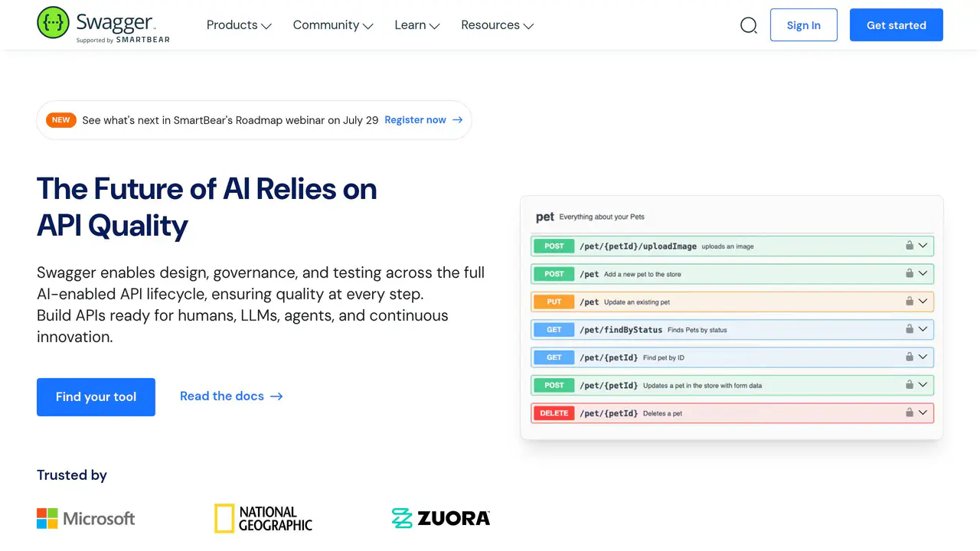Click the pet section heading
The width and height of the screenshot is (980, 551).
(545, 217)
